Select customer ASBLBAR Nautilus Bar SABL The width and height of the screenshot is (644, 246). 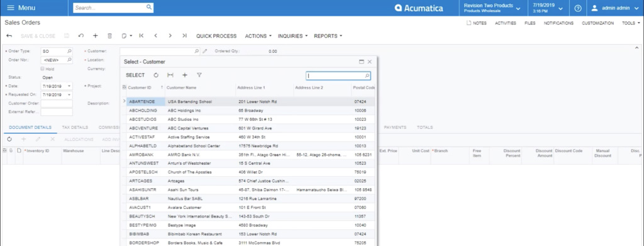click(x=248, y=199)
